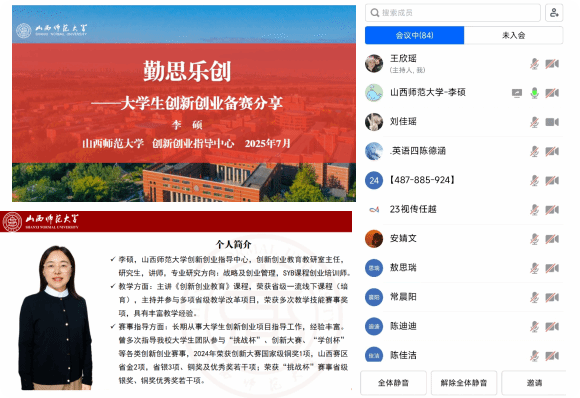580x398 pixels.
Task: Toggle camera icon for 王欣瑶
Action: click(552, 64)
